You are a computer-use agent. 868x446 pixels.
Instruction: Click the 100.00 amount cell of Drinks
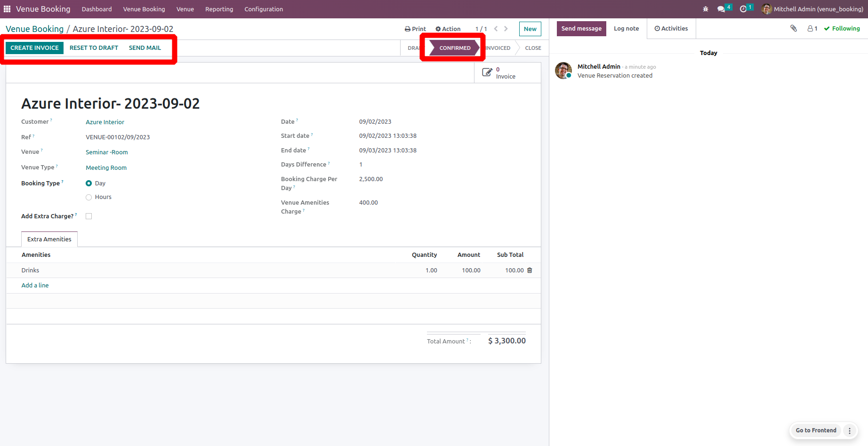coord(471,271)
